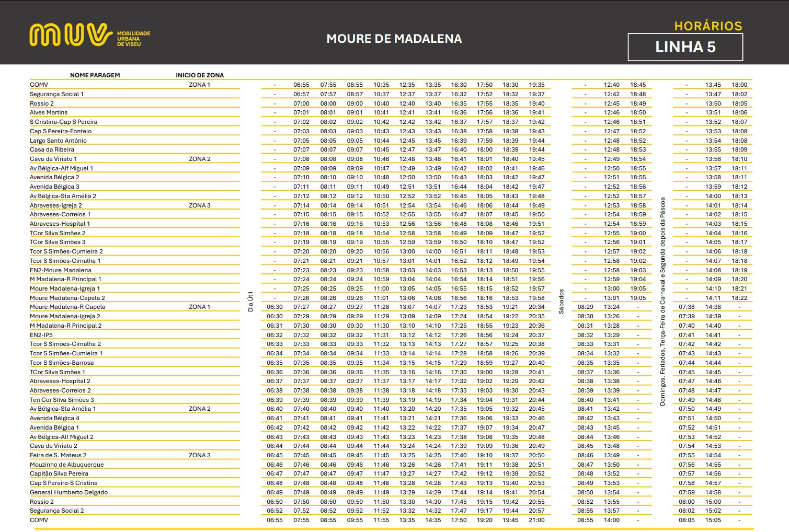Select the Capitão Silva Pereira stop
789x532 pixels.
click(59, 473)
